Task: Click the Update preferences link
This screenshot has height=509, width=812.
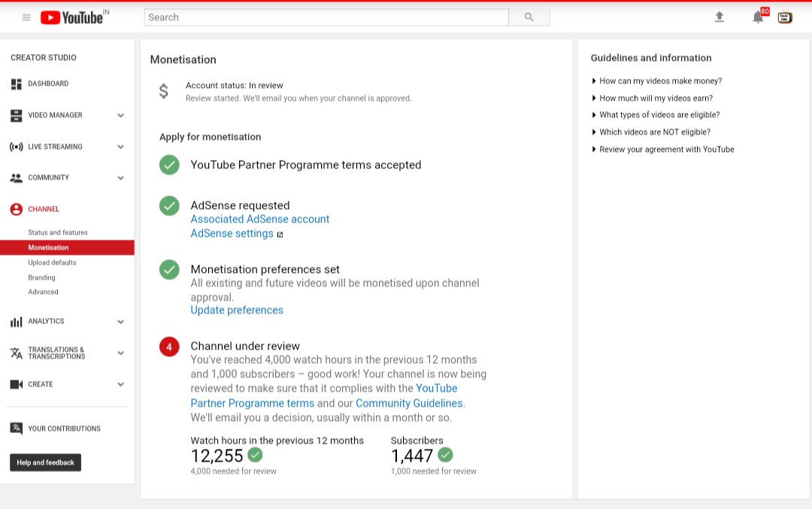Action: tap(237, 311)
